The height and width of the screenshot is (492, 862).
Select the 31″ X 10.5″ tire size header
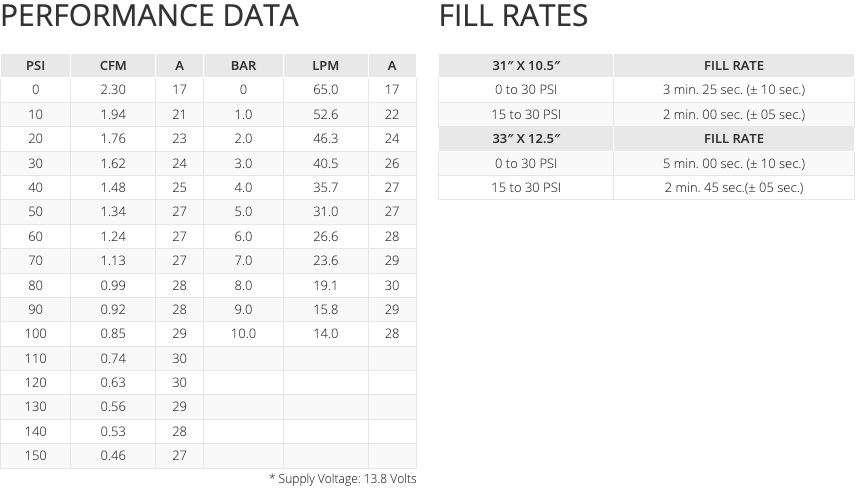coord(526,66)
